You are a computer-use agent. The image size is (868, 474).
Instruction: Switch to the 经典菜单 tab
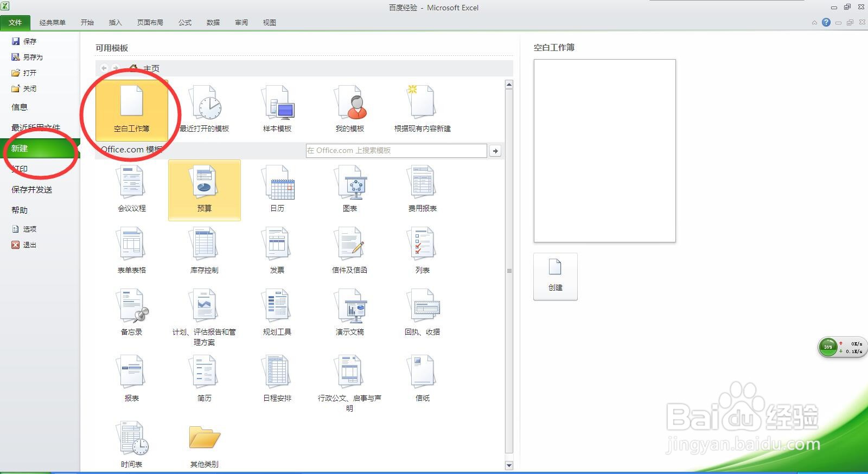52,22
